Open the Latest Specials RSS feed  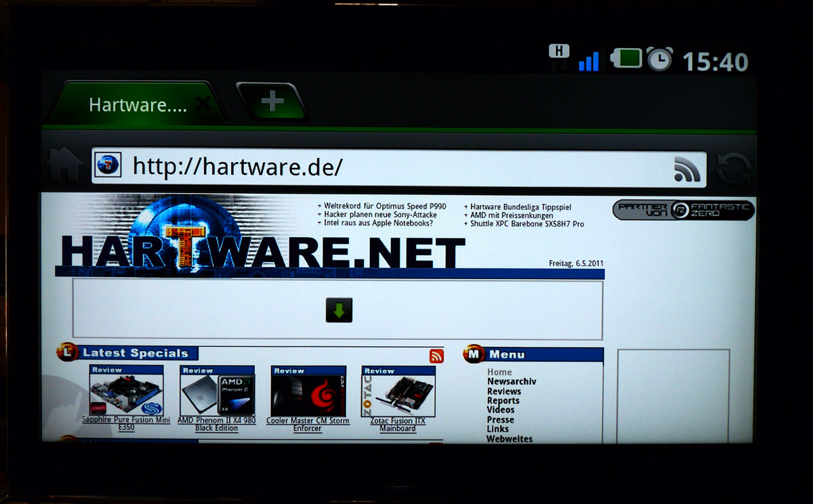436,356
